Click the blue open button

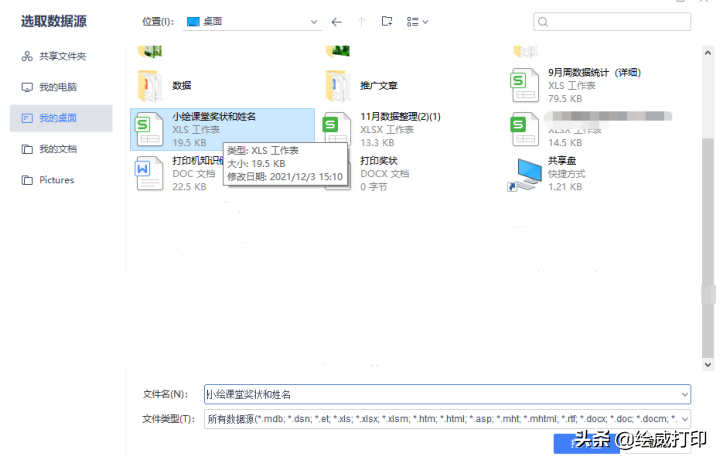pyautogui.click(x=586, y=444)
